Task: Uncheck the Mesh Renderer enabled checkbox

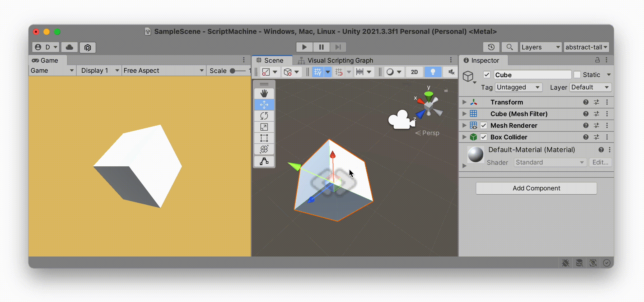Action: [484, 125]
